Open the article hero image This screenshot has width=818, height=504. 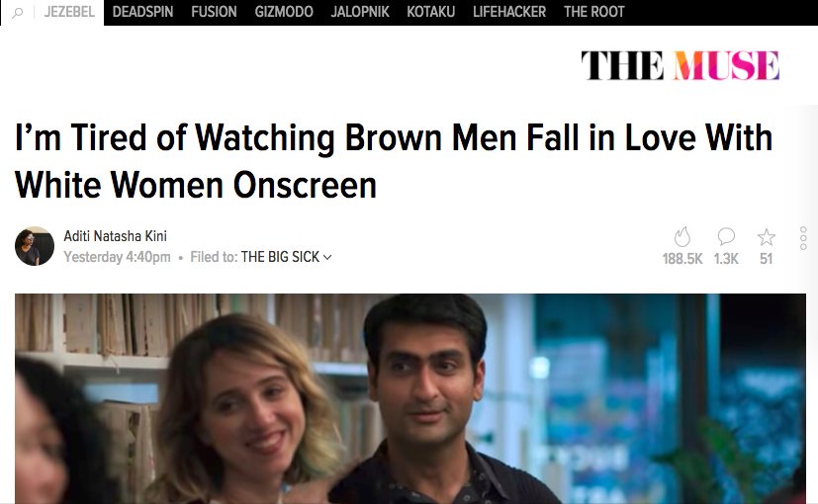[410, 398]
